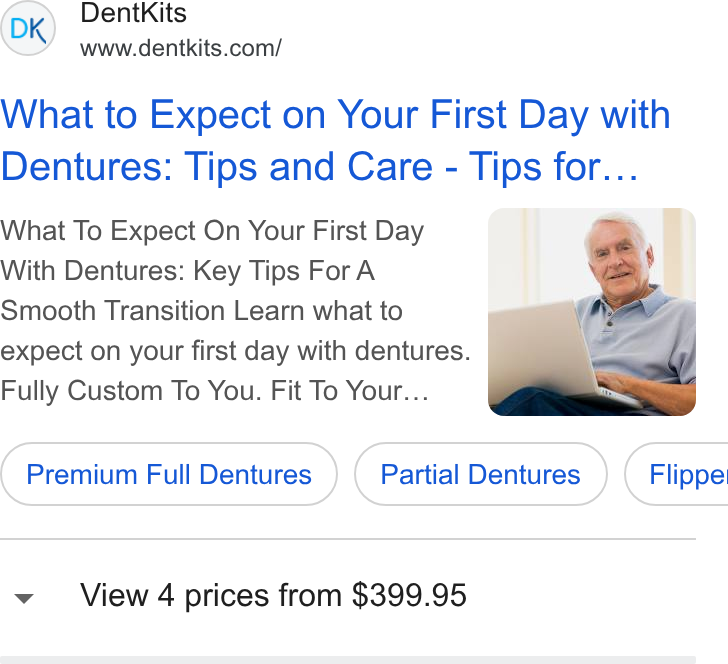Expand 'View 4 prices from $399.95' row
The height and width of the screenshot is (664, 728).
pyautogui.click(x=348, y=596)
